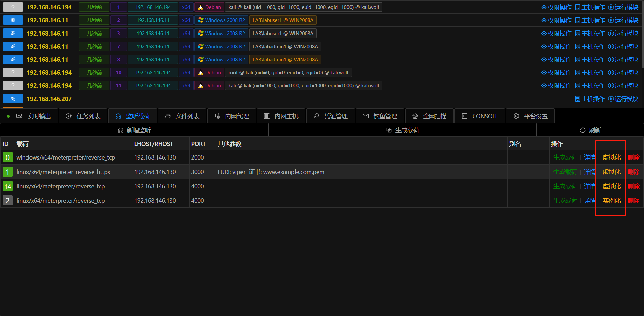This screenshot has height=316, width=644.
Task: Switch to the 钓鱼管理 tab
Action: point(380,116)
